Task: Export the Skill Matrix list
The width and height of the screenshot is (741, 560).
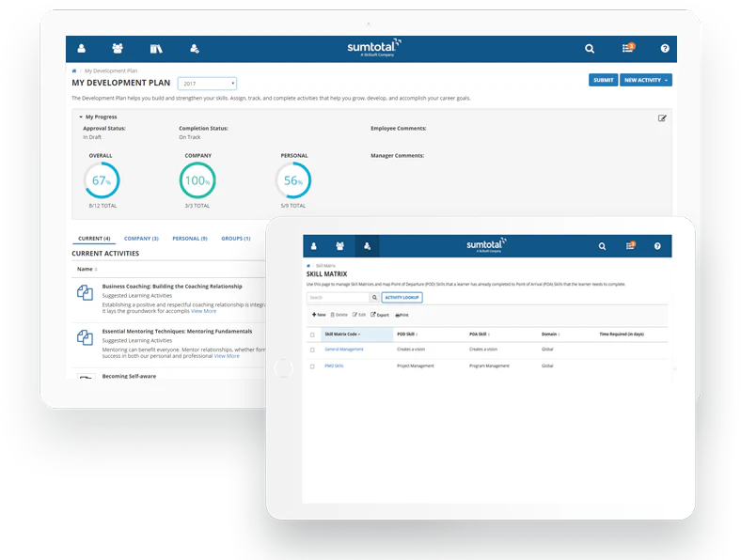Action: pyautogui.click(x=380, y=315)
